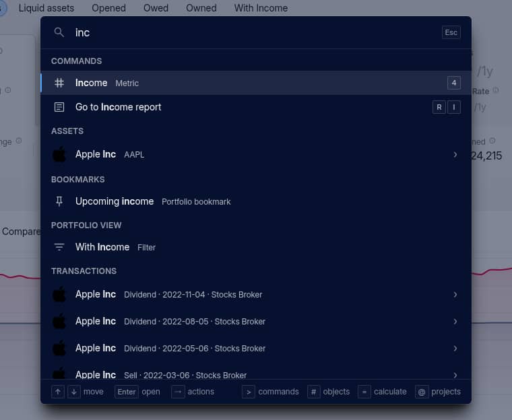Expand chevron for 2022-11-04 dividend
This screenshot has height=420, width=512.
[455, 295]
